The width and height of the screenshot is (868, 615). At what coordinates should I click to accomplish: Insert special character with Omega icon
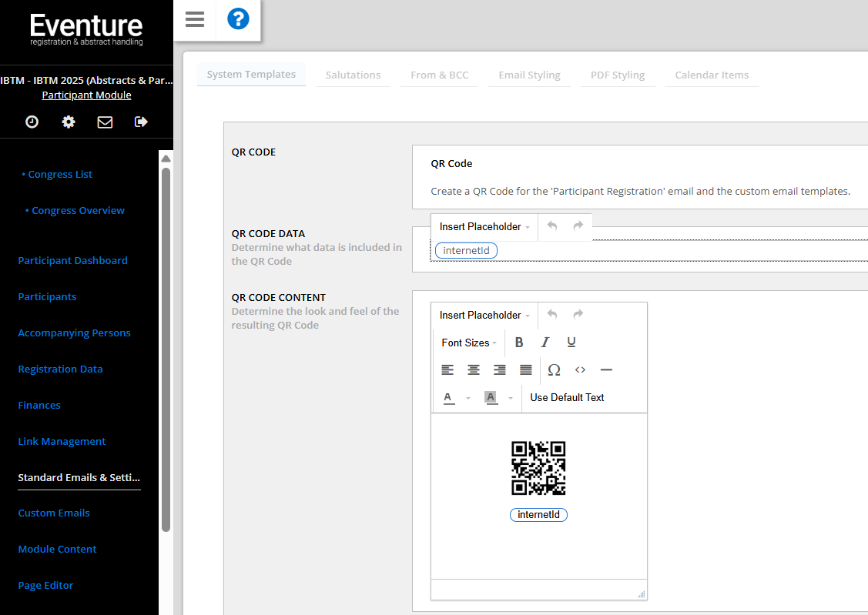point(554,370)
